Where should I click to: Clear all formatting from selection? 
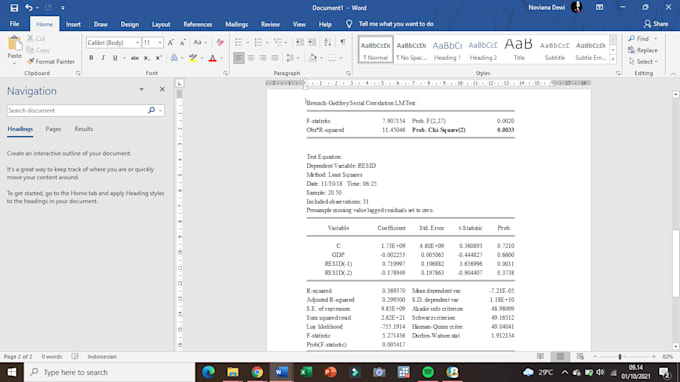point(220,42)
